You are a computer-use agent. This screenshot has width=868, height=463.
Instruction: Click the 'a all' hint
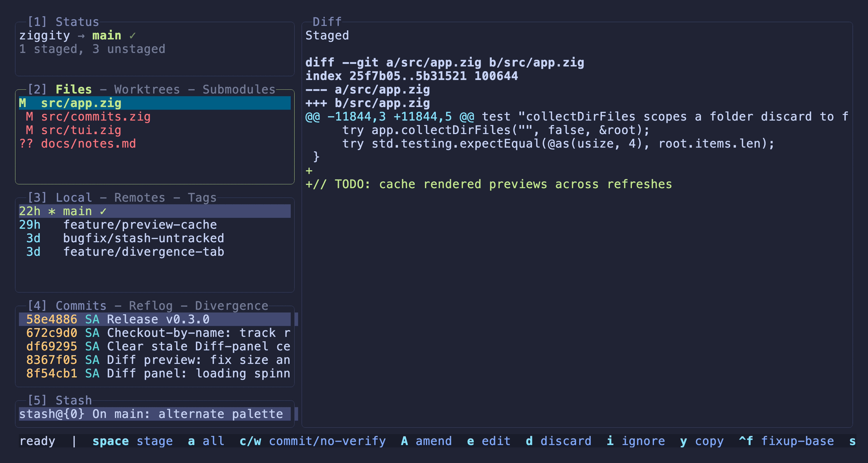coord(206,441)
